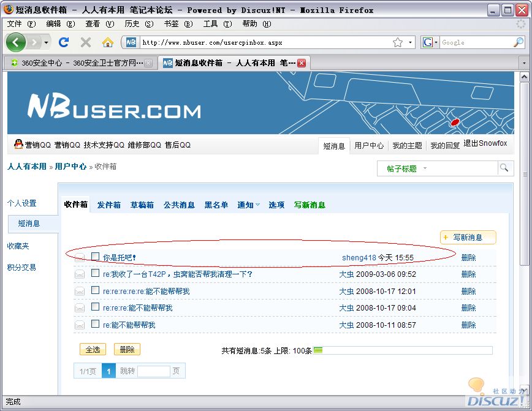This screenshot has width=532, height=411.
Task: Open the 历史 menu
Action: click(139, 24)
